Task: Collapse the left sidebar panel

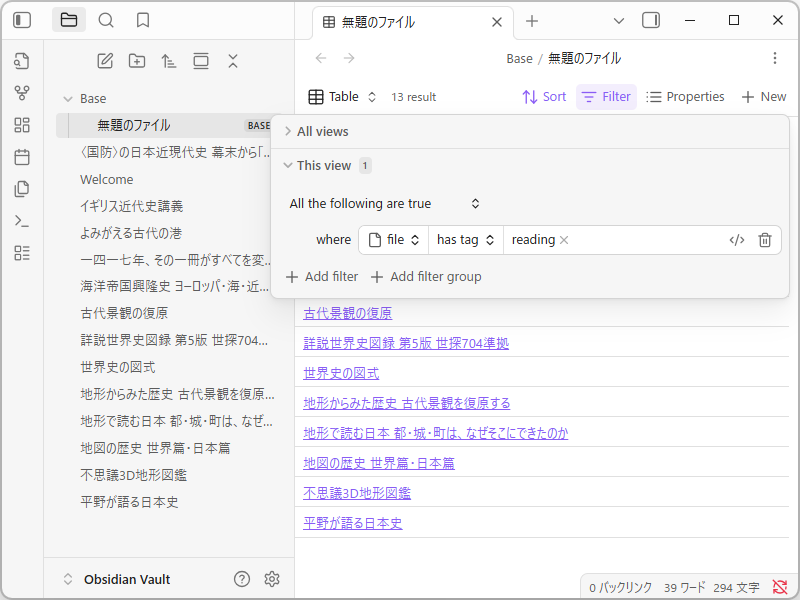Action: pos(21,21)
